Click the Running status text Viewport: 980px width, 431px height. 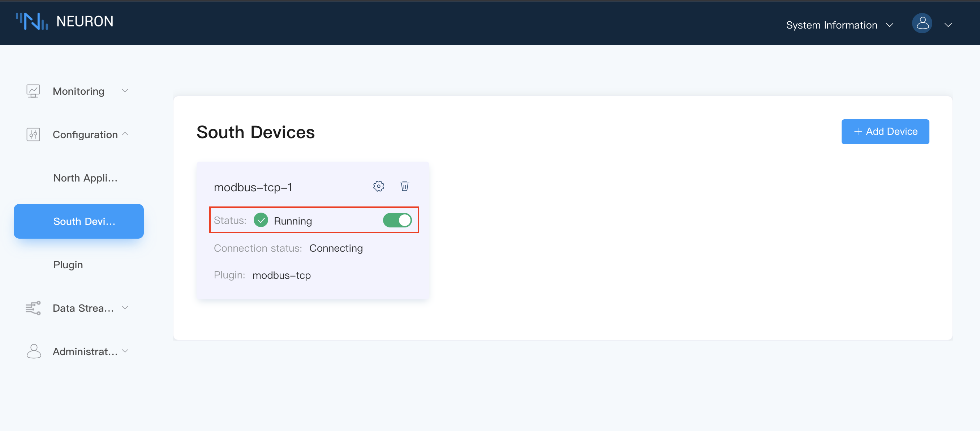pos(293,221)
